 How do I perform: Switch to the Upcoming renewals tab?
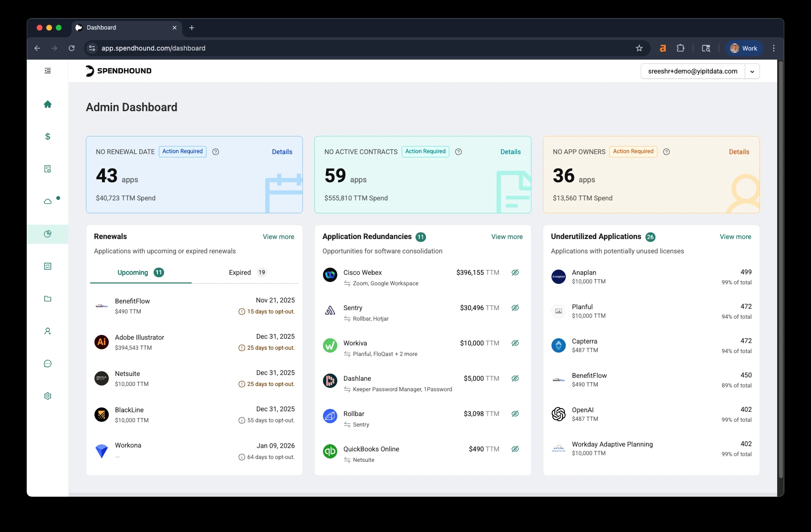pos(141,272)
